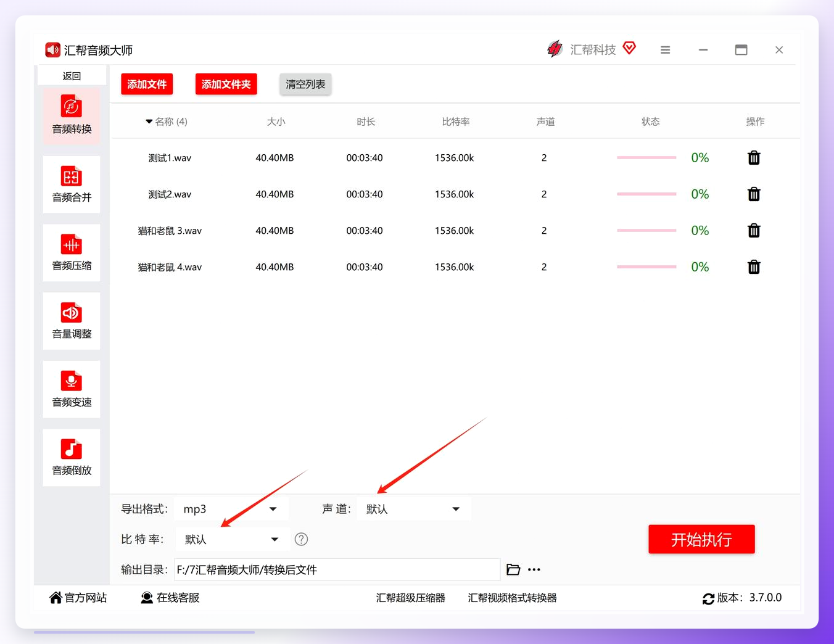Click the bitrate help question mark icon
834x644 pixels.
(301, 539)
